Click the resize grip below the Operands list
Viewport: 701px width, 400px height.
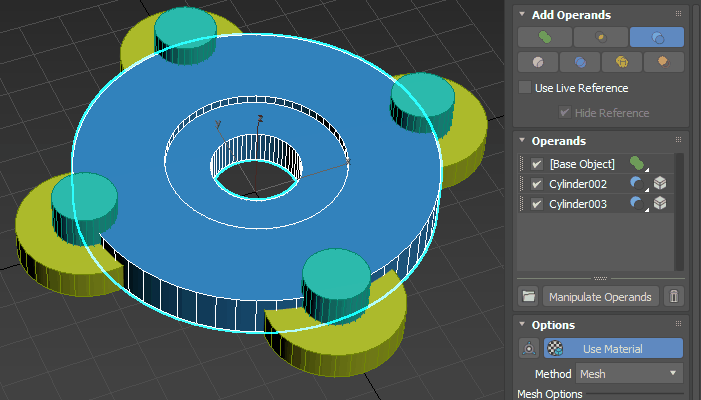[600, 278]
